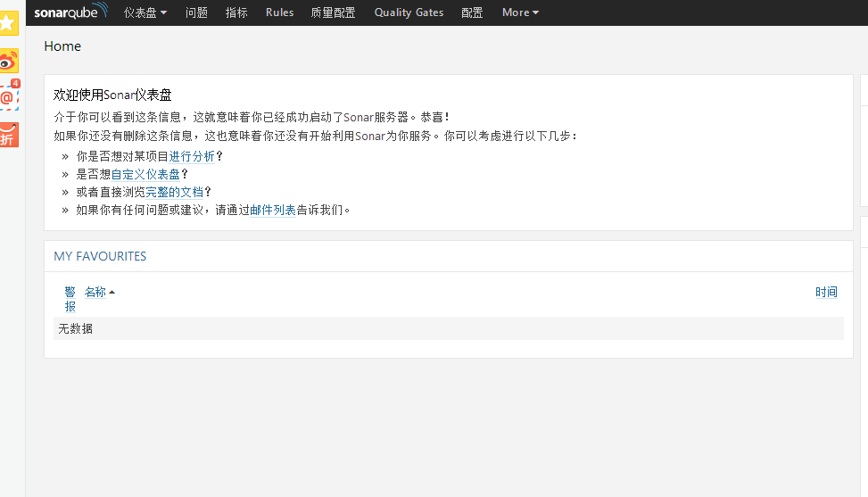This screenshot has height=497, width=868.
Task: Go to the 指标 menu item
Action: click(236, 12)
